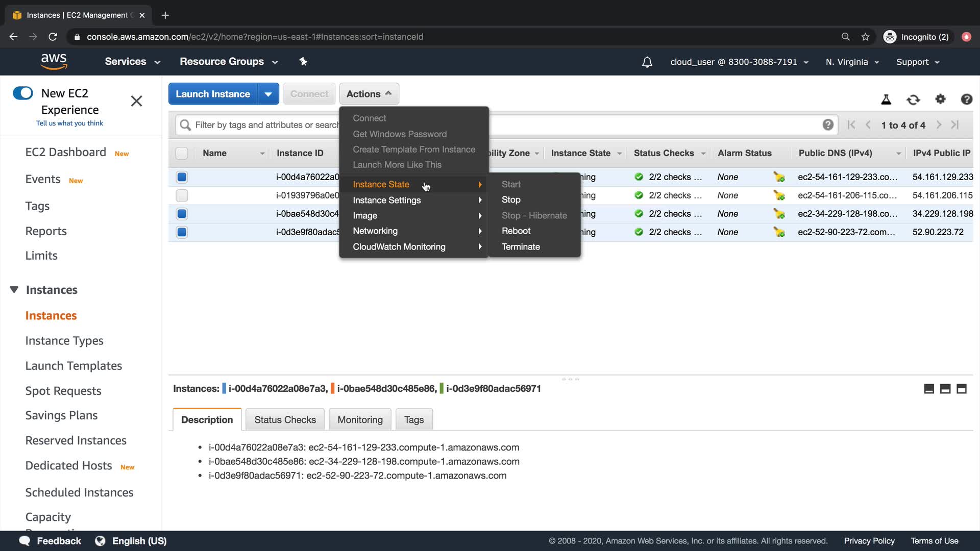Open the help question mark icon
Image resolution: width=980 pixels, height=551 pixels.
(966, 99)
